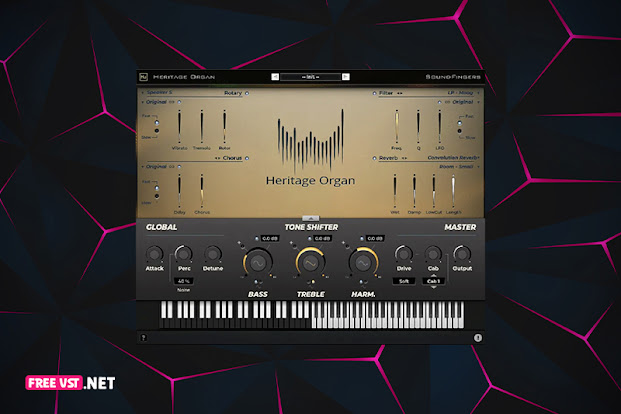This screenshot has height=414, width=621.
Task: Click the Rotary Vibrato slider
Action: [179, 126]
